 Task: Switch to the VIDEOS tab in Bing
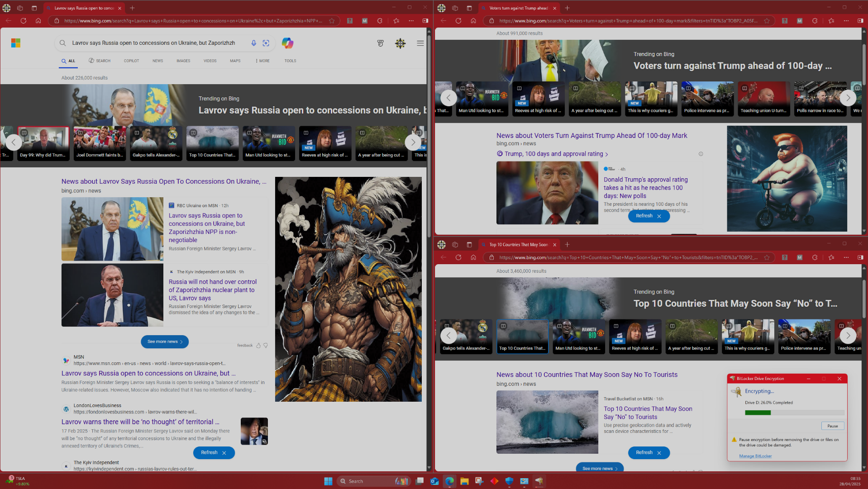[210, 61]
